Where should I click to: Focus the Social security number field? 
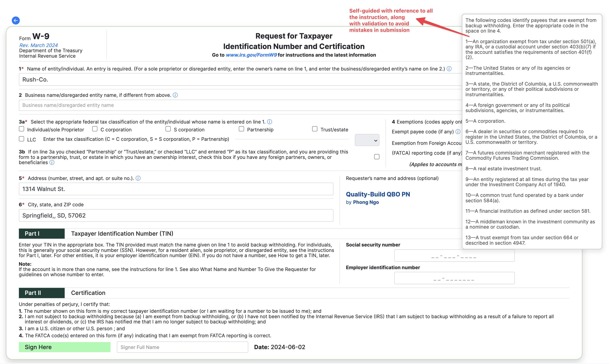[454, 256]
